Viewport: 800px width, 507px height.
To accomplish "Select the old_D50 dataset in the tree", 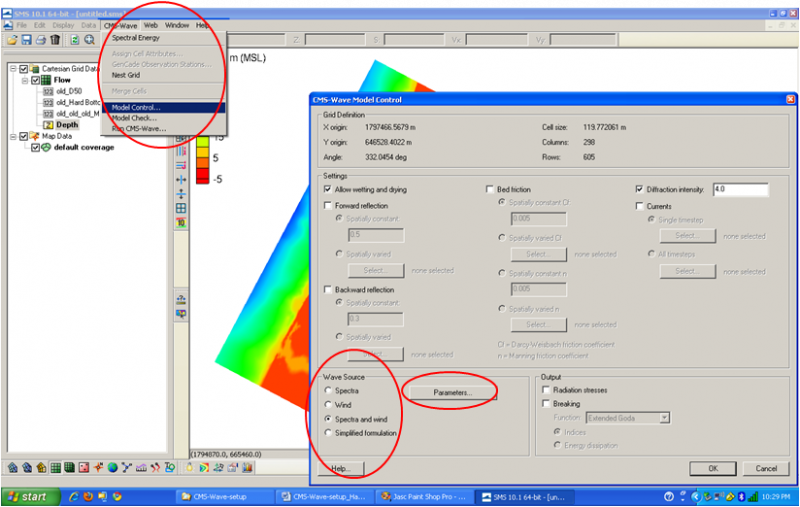I will [x=69, y=91].
